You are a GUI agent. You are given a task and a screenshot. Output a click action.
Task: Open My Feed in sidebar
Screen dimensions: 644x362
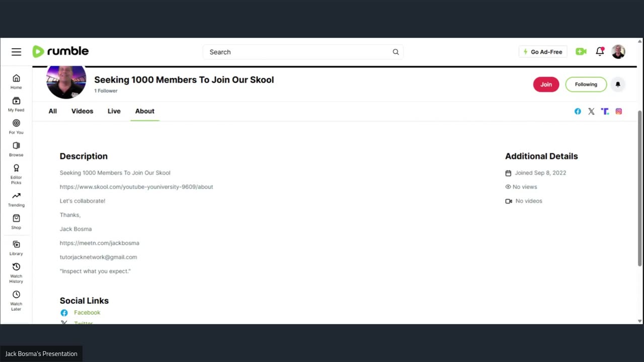16,104
